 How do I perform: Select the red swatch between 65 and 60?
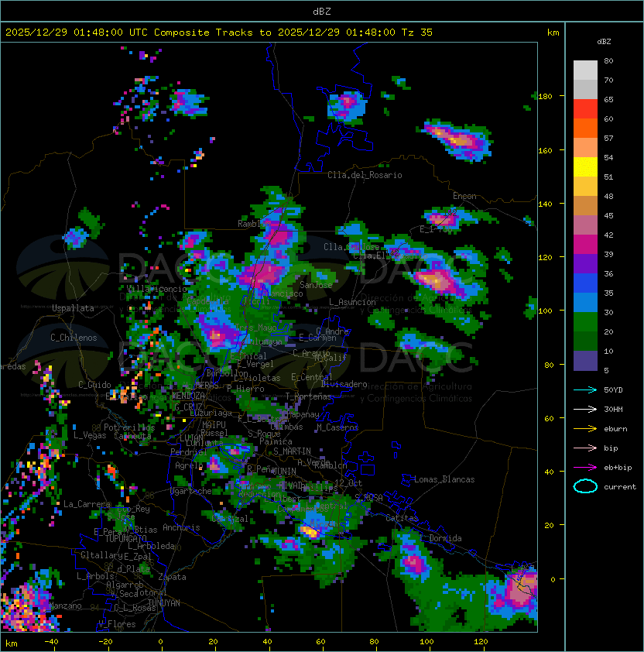(x=585, y=109)
